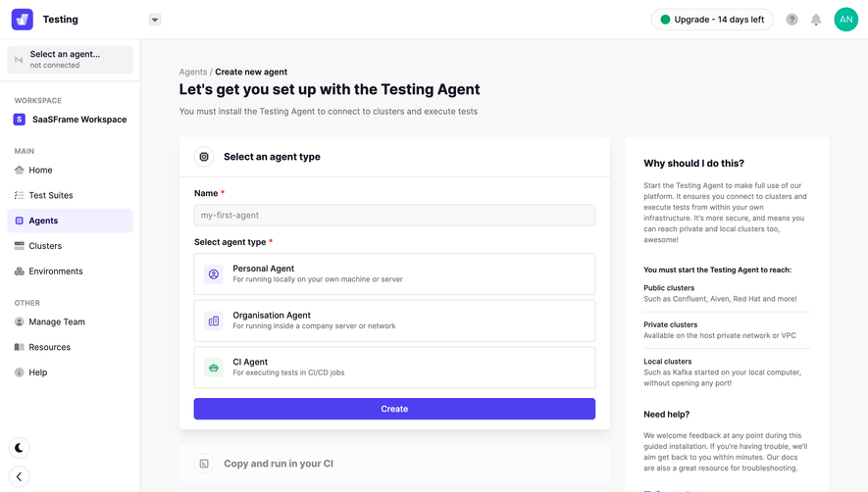Focus the agent Name input field
This screenshot has width=868, height=492.
[394, 216]
